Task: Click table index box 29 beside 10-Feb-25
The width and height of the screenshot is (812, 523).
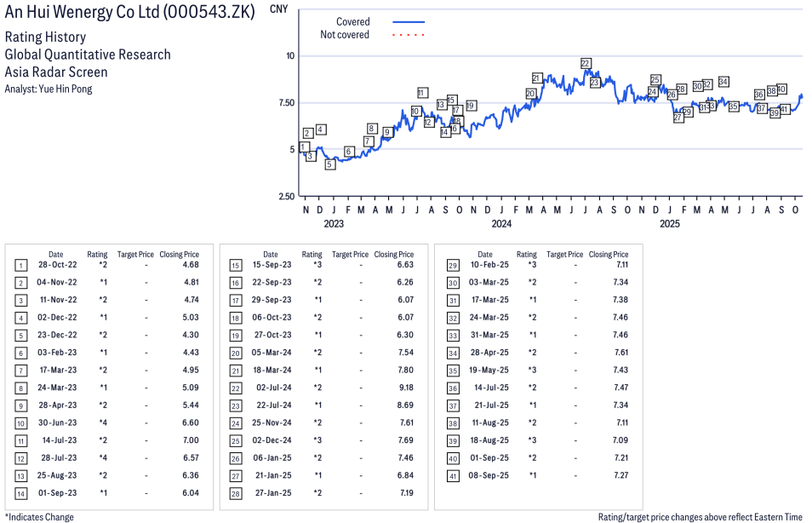Action: click(x=450, y=265)
